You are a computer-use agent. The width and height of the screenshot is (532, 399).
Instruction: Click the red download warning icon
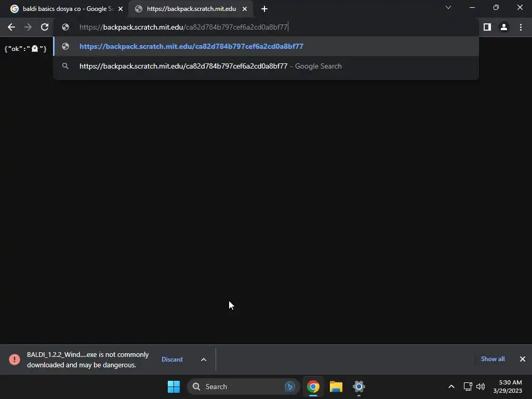(15, 360)
